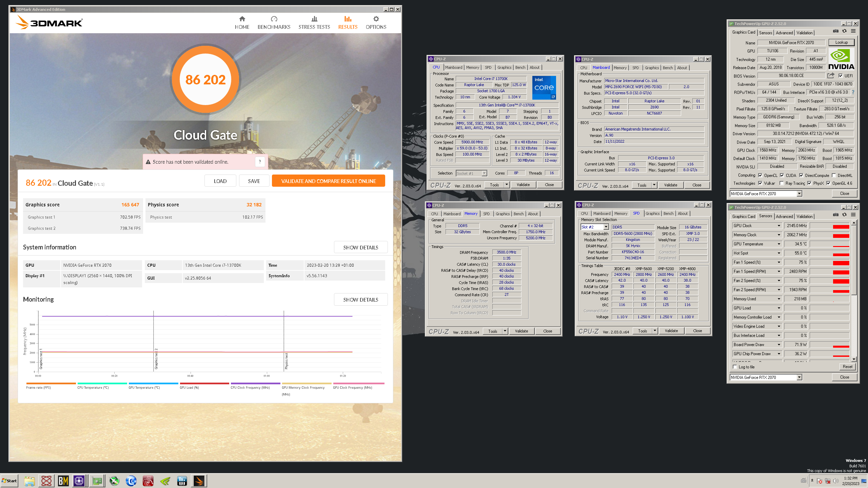Open the red memory tool taskbar icon
Viewport: 868px width, 488px height.
coord(148,481)
